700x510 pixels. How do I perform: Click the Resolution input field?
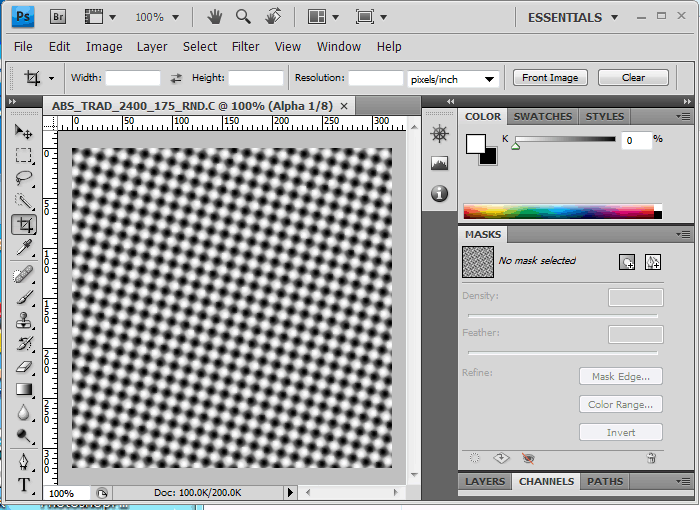pos(375,78)
